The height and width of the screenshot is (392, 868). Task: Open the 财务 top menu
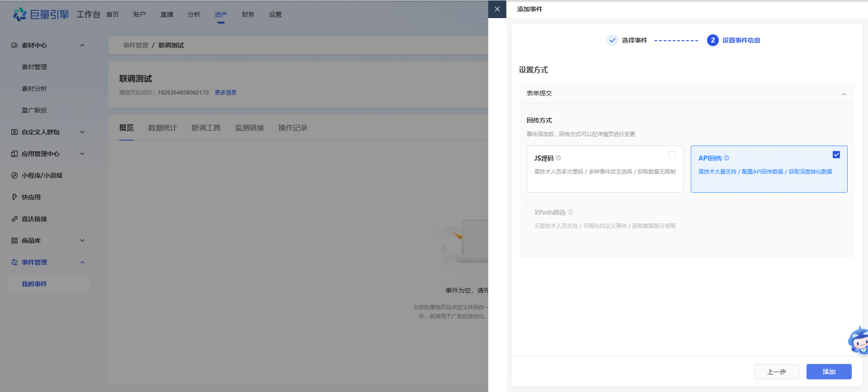(248, 14)
